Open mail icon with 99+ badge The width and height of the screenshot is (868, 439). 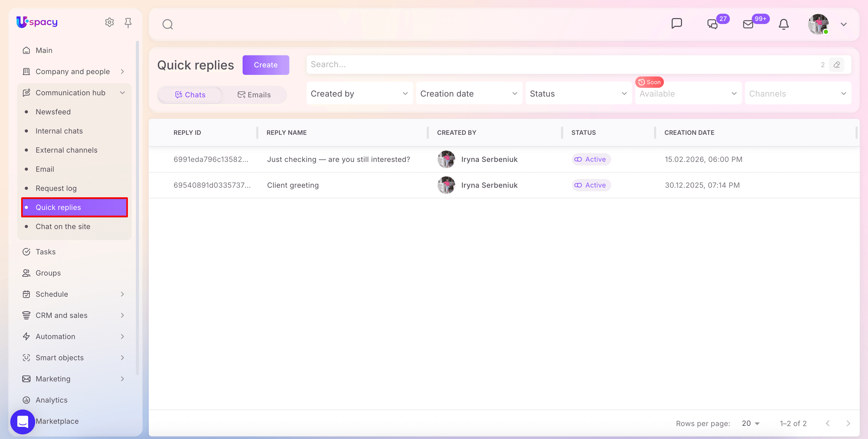click(748, 24)
